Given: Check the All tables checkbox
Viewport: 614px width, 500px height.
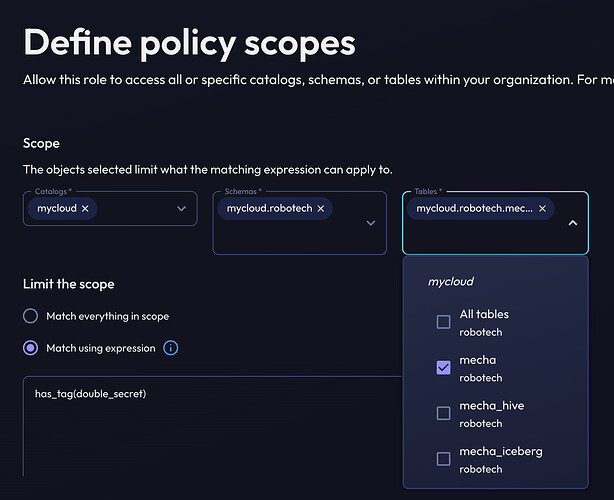Looking at the screenshot, I should 443,322.
